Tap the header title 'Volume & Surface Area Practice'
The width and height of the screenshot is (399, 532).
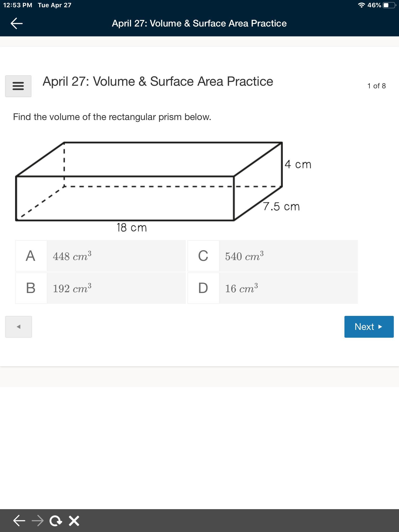tap(199, 23)
